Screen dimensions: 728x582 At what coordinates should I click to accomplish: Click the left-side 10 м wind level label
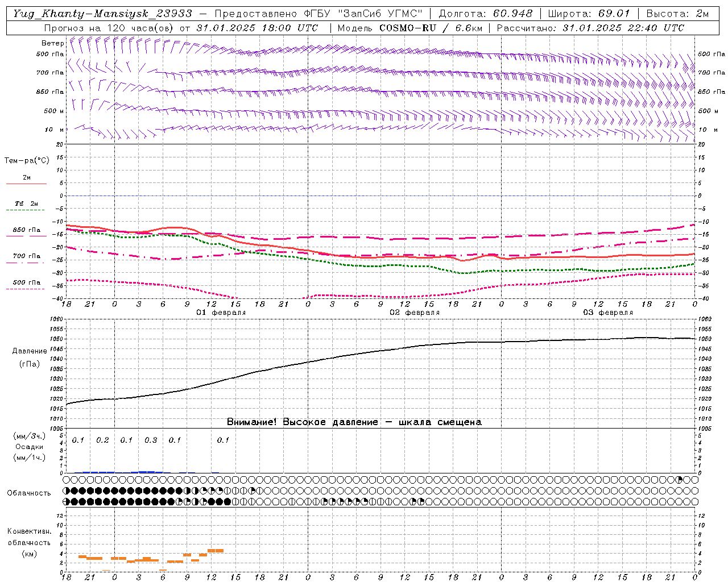(x=54, y=130)
